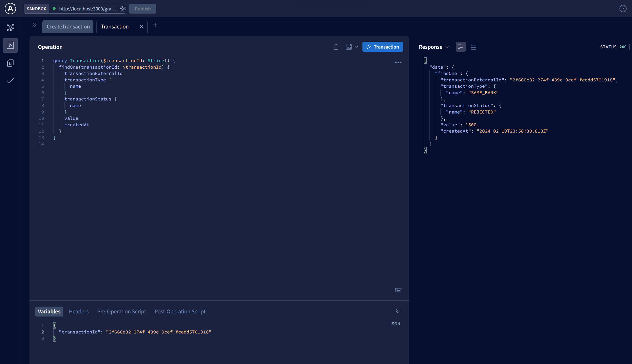Click 'value' field on line 10

pyautogui.click(x=71, y=118)
